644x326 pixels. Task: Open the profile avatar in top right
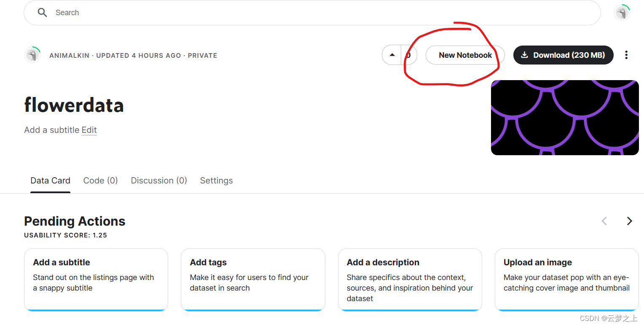click(x=622, y=13)
